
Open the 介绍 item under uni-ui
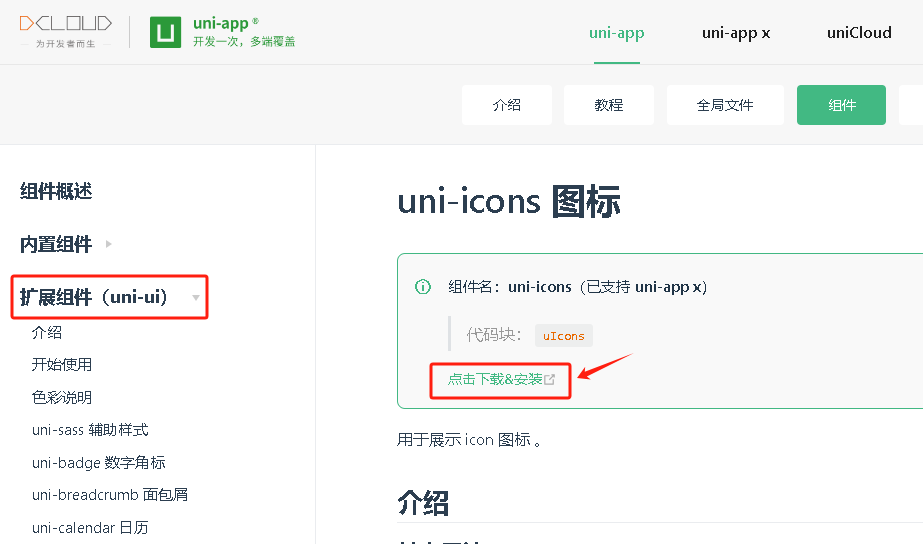tap(47, 333)
